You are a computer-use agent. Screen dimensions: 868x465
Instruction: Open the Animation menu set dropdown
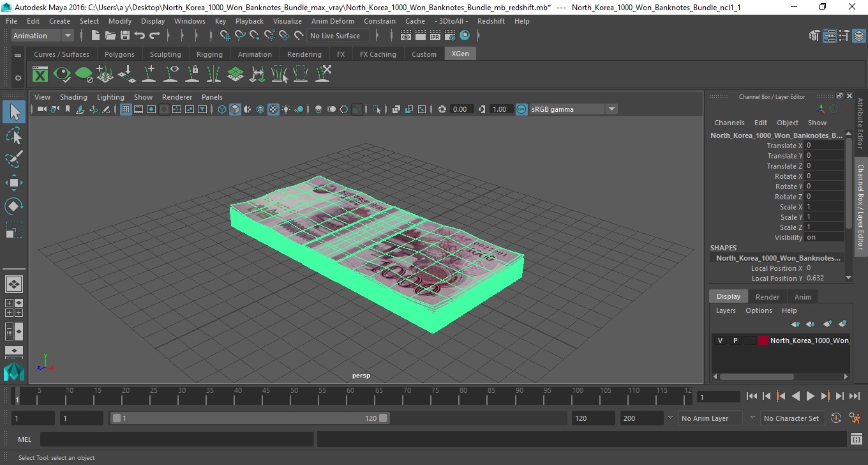pyautogui.click(x=43, y=36)
